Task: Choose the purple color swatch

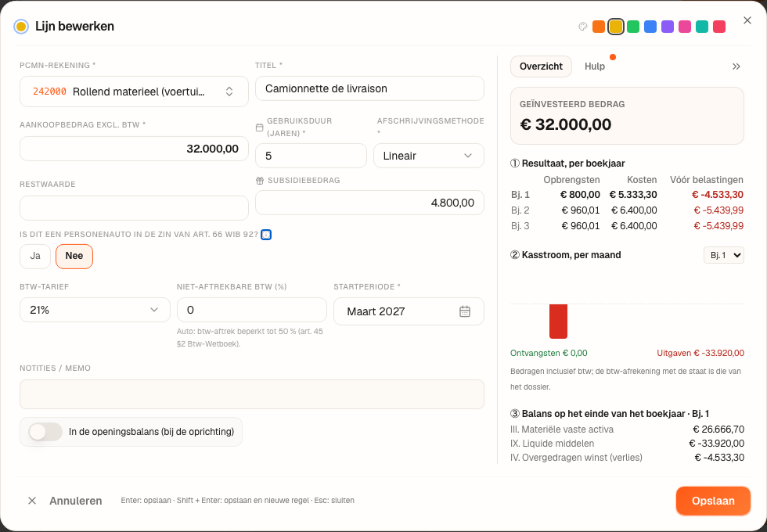Action: 667,27
